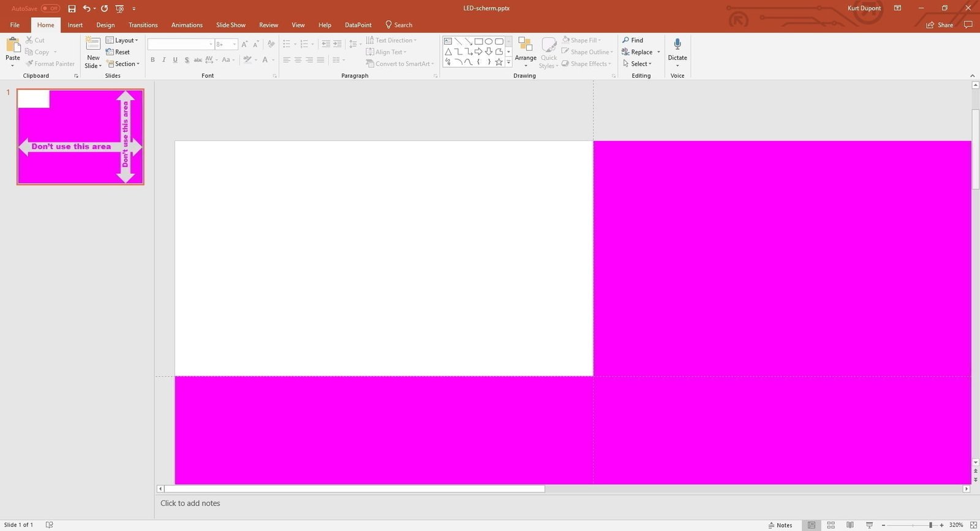This screenshot has width=980, height=531.
Task: Open Reading View from status bar
Action: (850, 525)
